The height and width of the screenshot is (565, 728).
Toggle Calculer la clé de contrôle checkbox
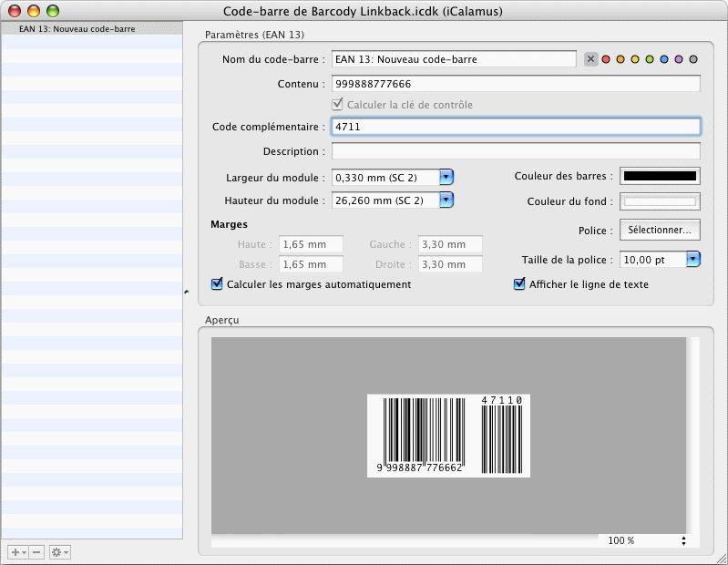337,104
